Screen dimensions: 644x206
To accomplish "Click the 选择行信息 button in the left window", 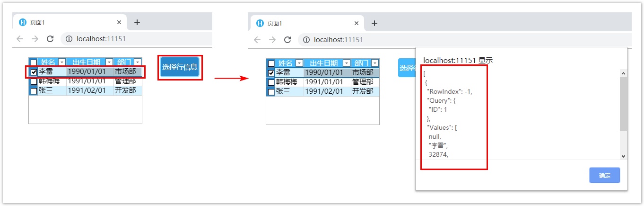I will [180, 67].
